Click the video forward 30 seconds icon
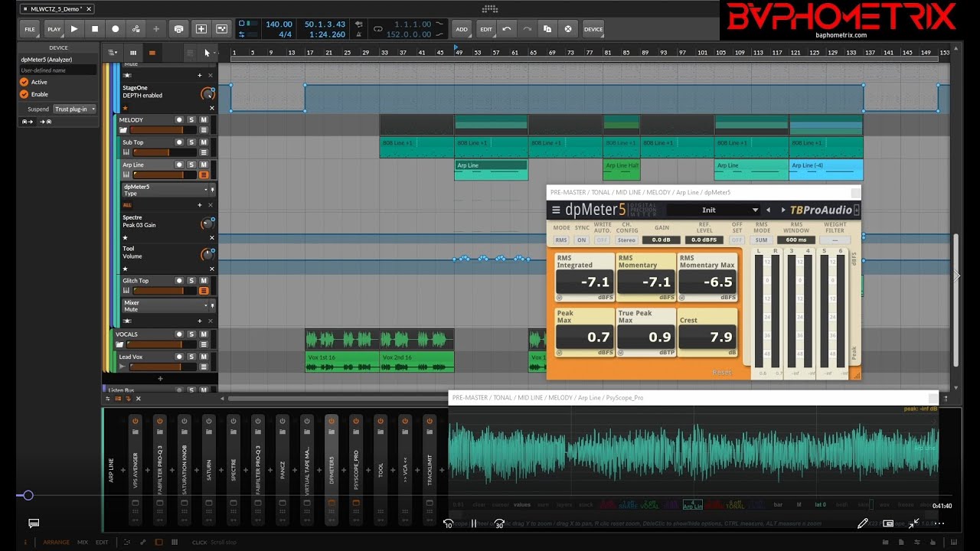The width and height of the screenshot is (980, 551). (x=499, y=523)
